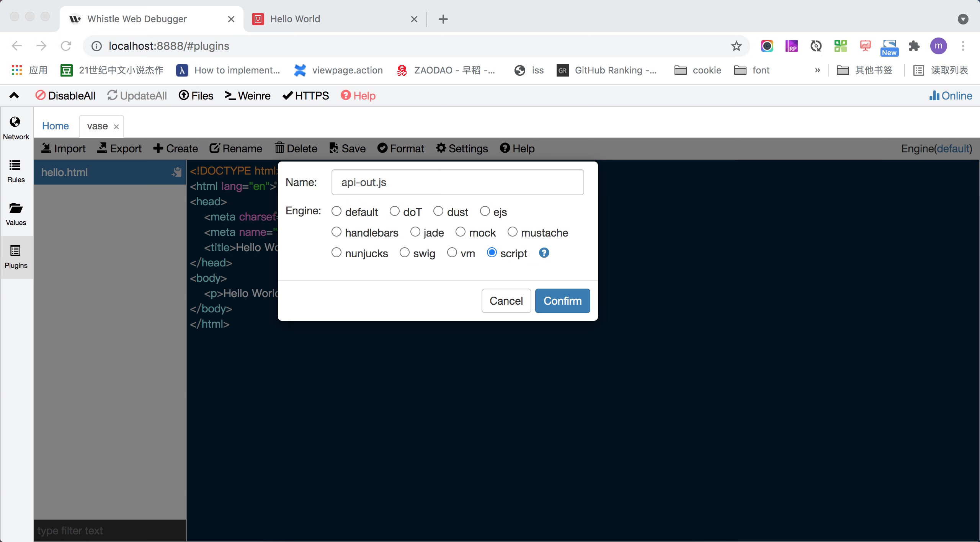Open the browser extensions dropdown arrow
The height and width of the screenshot is (542, 980).
coord(963,19)
